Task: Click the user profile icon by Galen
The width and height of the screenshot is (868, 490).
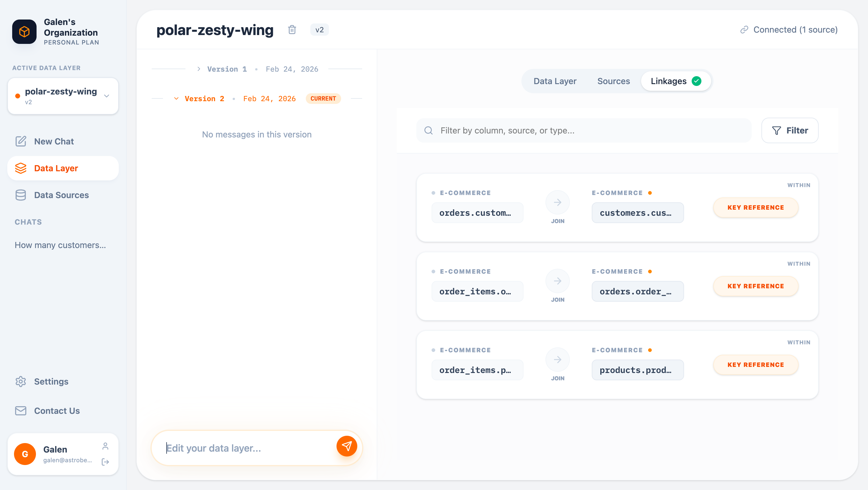Action: click(x=105, y=446)
